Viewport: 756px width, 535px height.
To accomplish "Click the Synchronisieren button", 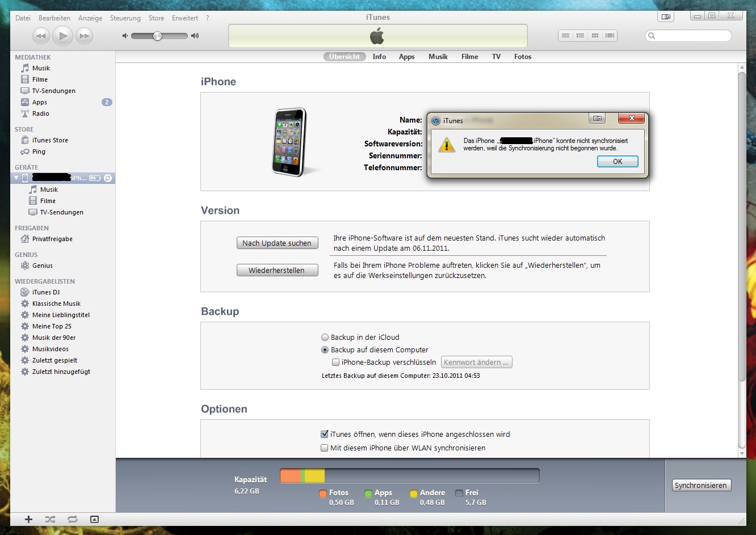I will (x=700, y=486).
